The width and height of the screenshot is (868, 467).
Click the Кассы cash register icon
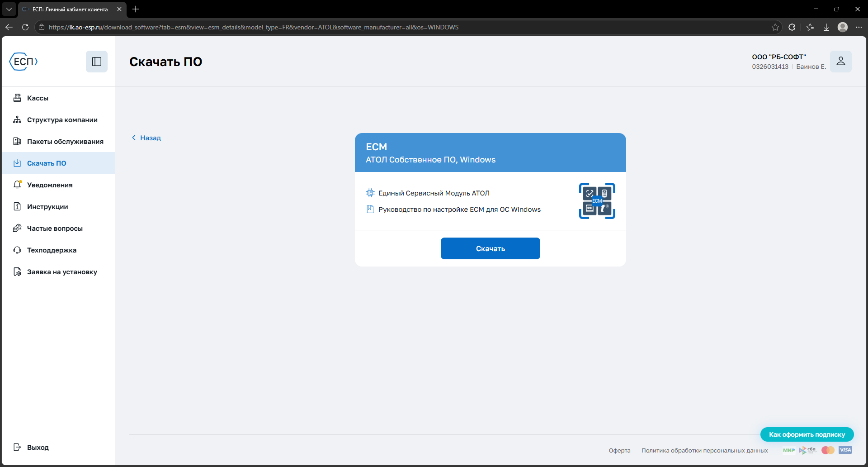point(17,98)
